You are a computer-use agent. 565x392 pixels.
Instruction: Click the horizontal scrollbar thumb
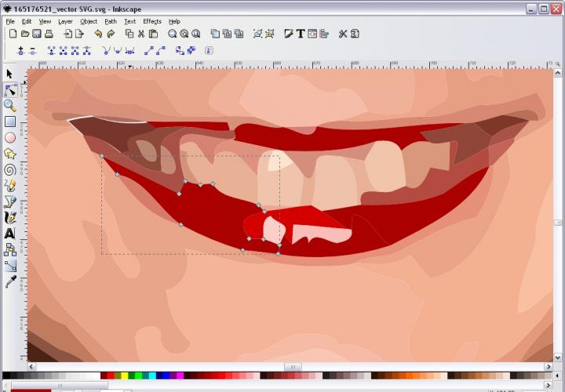[292, 366]
